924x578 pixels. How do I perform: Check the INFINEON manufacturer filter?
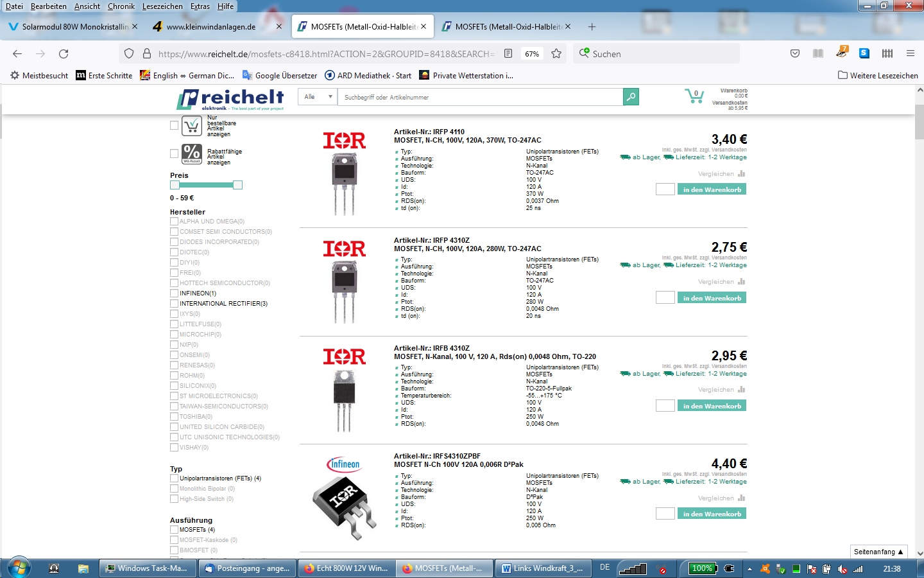point(174,293)
